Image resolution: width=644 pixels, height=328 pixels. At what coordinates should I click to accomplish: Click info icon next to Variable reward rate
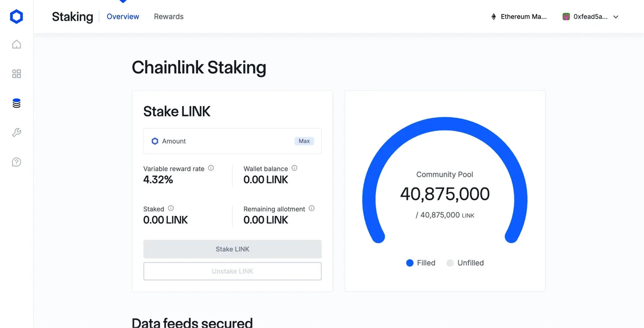211,168
